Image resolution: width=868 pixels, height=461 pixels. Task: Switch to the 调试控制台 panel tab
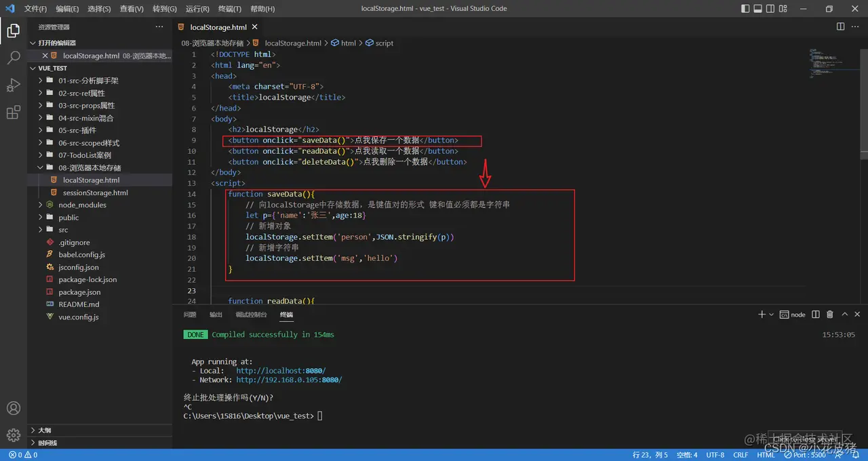[251, 315]
